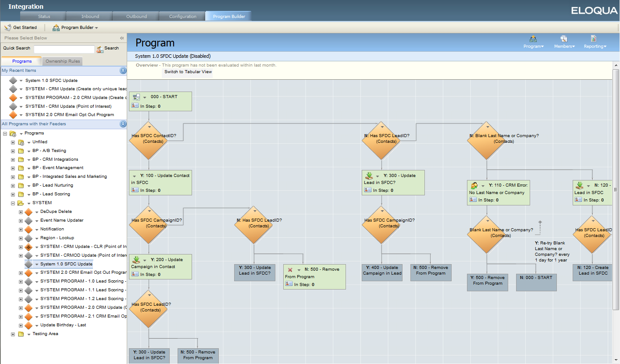Click the N: Blank Last Name or Company? diamond

coord(487,140)
